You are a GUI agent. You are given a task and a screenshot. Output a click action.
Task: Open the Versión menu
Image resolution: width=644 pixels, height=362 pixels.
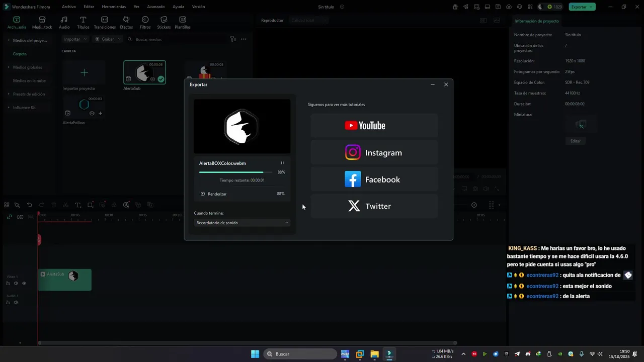(x=198, y=7)
